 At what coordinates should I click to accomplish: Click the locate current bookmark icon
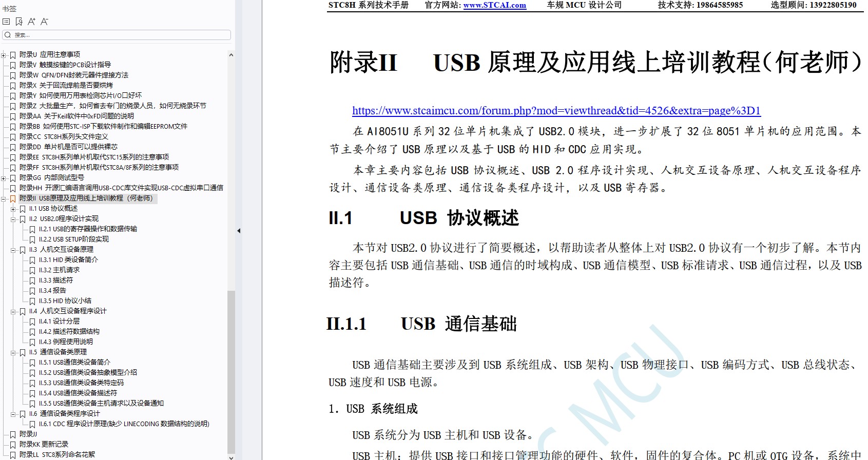(x=19, y=22)
